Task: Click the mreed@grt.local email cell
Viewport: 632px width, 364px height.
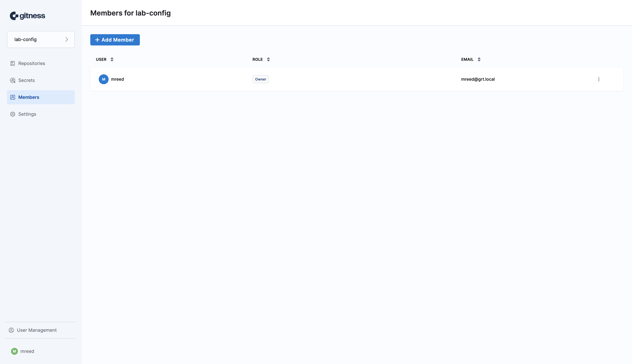Action: [478, 79]
